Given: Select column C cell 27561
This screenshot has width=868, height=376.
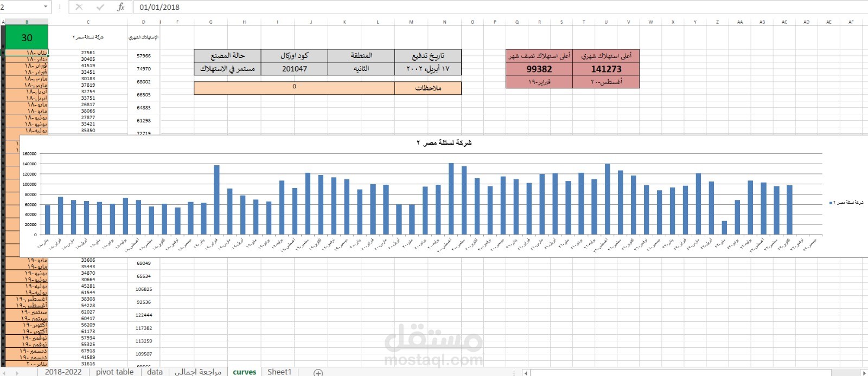Looking at the screenshot, I should (x=88, y=53).
